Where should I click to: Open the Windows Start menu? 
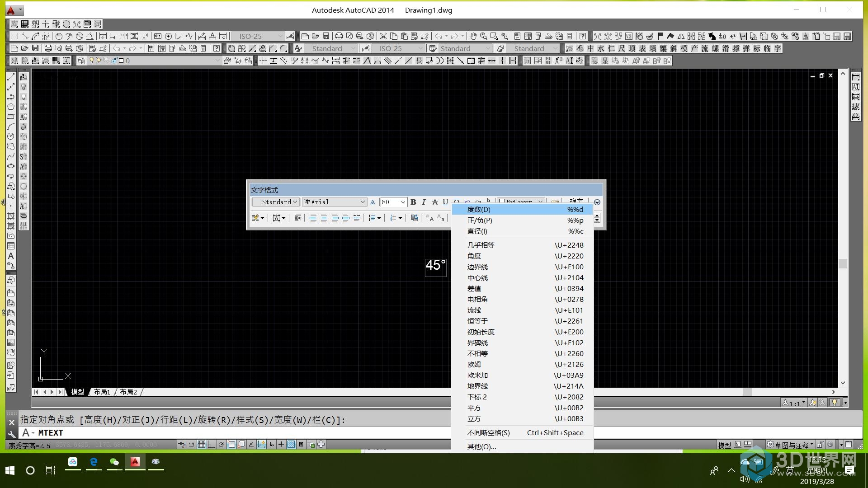tap(10, 470)
